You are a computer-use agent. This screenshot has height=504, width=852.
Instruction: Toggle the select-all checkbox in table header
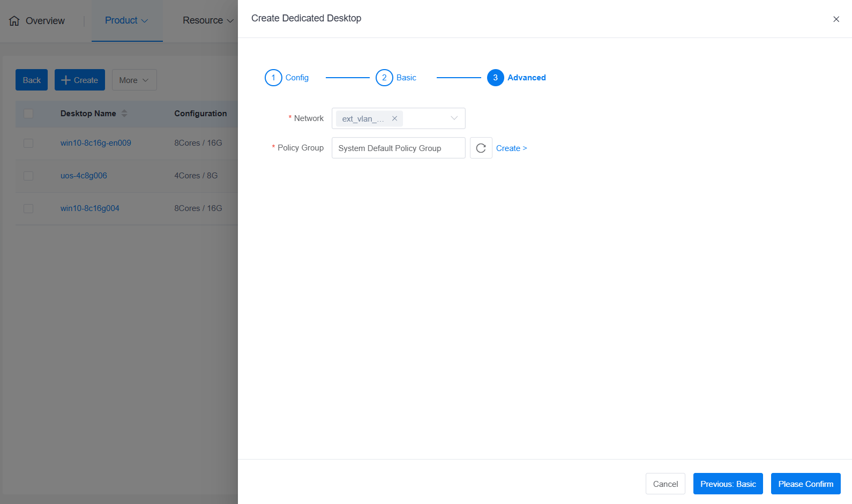tap(28, 114)
